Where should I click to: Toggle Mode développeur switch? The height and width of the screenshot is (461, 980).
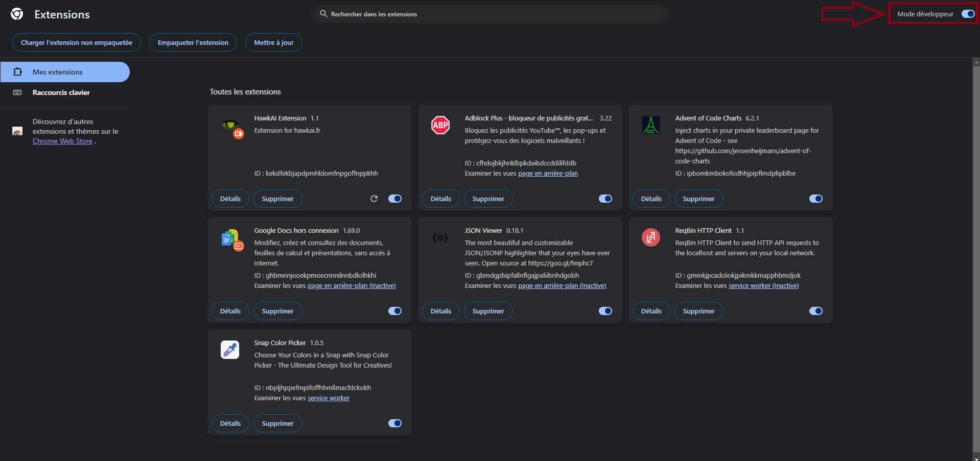[968, 14]
